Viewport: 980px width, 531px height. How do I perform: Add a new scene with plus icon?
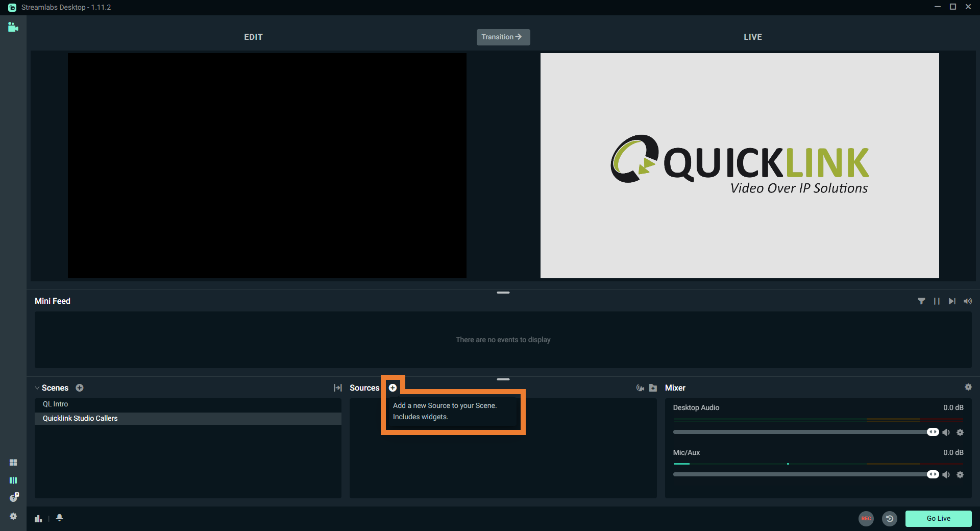click(80, 388)
